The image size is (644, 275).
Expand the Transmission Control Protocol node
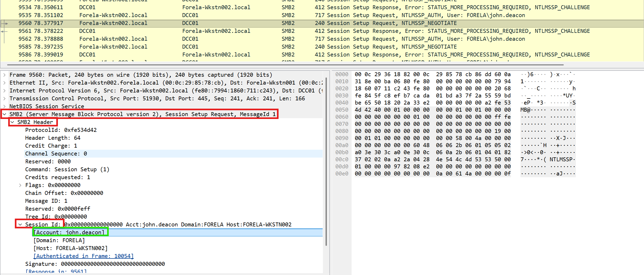point(4,98)
